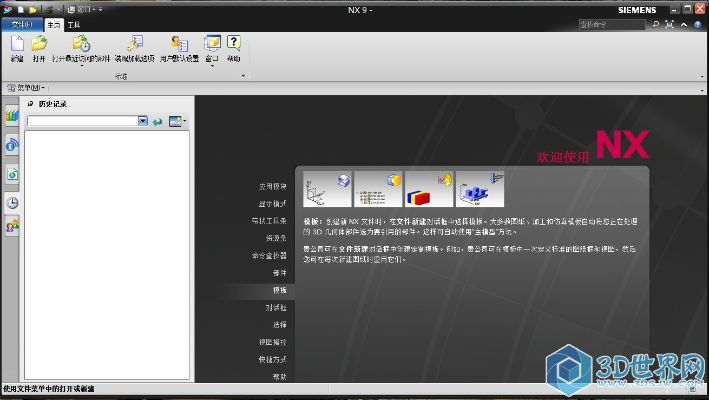Open ribbon options arrow at ribbon's right end
The width and height of the screenshot is (709, 400).
click(x=702, y=76)
